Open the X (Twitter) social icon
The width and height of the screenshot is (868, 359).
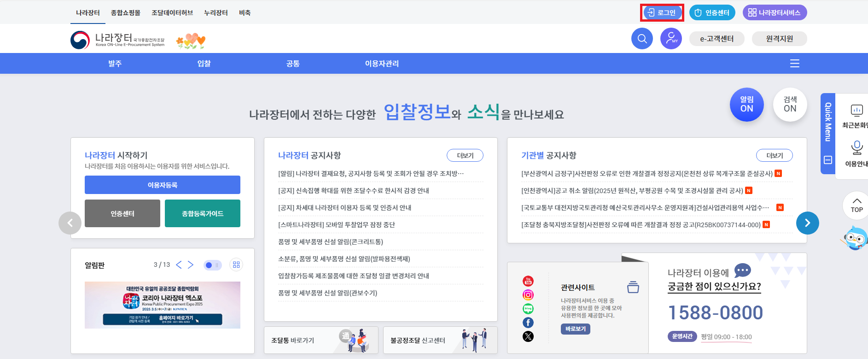coord(528,336)
